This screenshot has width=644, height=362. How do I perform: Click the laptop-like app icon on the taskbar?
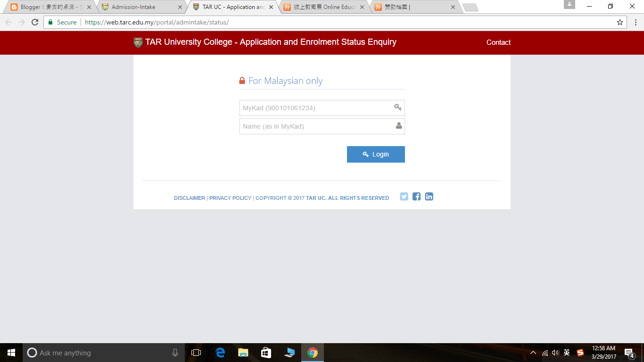(289, 353)
